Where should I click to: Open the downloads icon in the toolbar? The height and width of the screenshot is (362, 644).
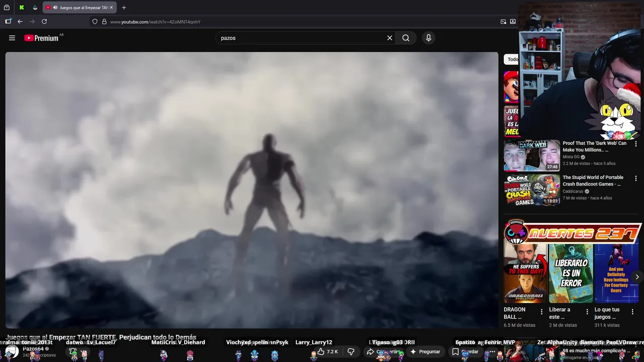point(513,22)
